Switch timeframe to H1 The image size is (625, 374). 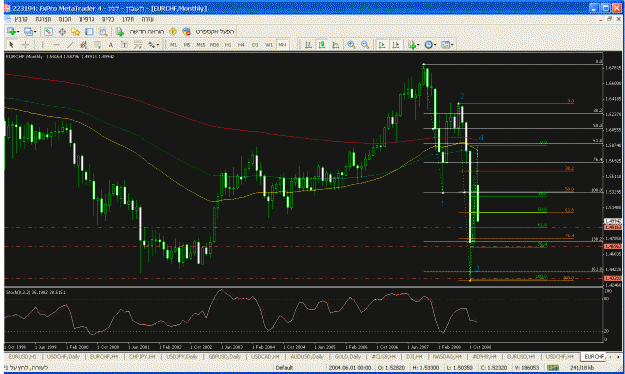click(x=228, y=45)
